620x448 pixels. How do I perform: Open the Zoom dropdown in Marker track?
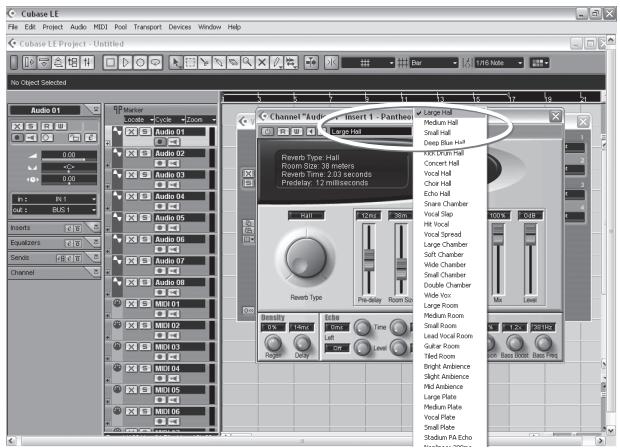[201, 119]
